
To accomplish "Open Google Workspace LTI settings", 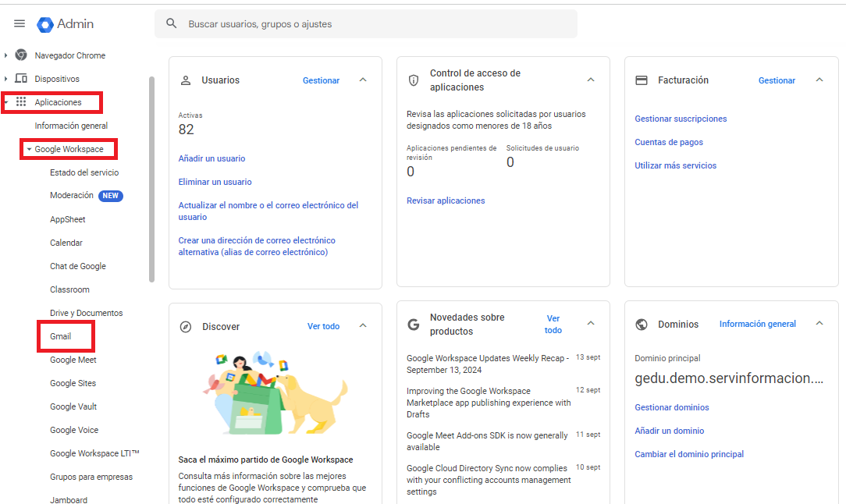I will pos(94,453).
